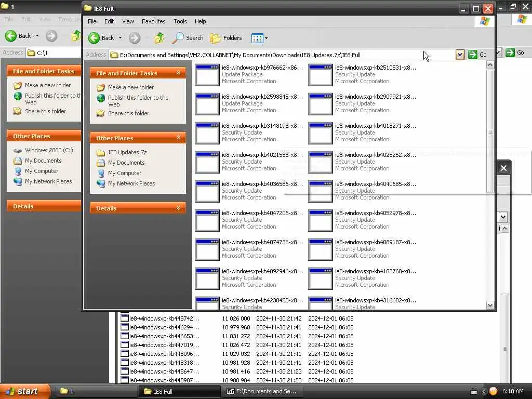532x399 pixels.
Task: Click the Start button
Action: point(24,392)
